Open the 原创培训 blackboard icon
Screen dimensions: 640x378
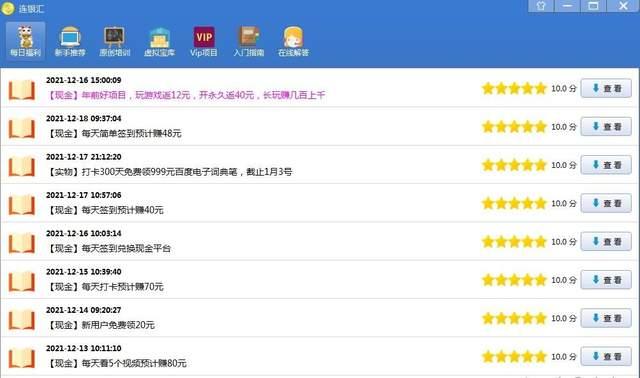click(x=115, y=41)
